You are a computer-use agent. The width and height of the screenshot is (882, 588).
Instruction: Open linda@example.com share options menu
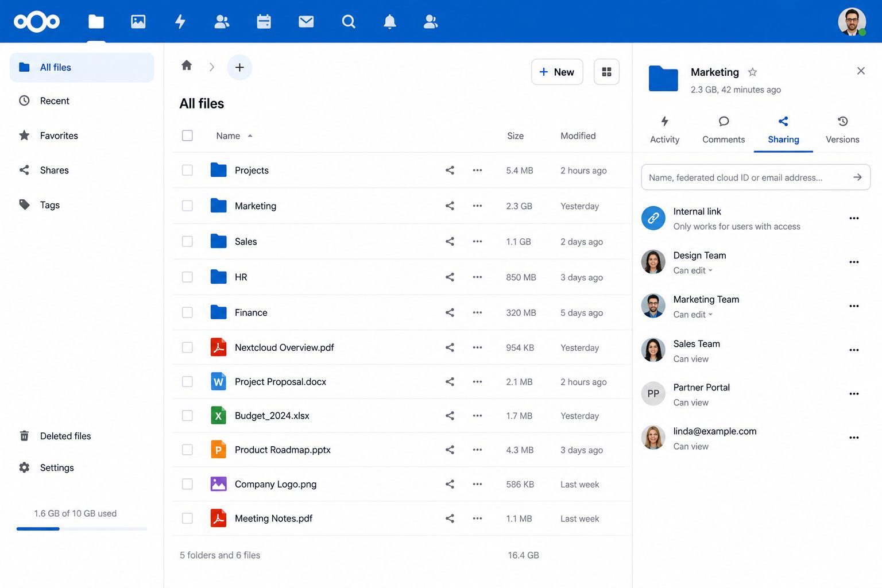click(x=854, y=438)
